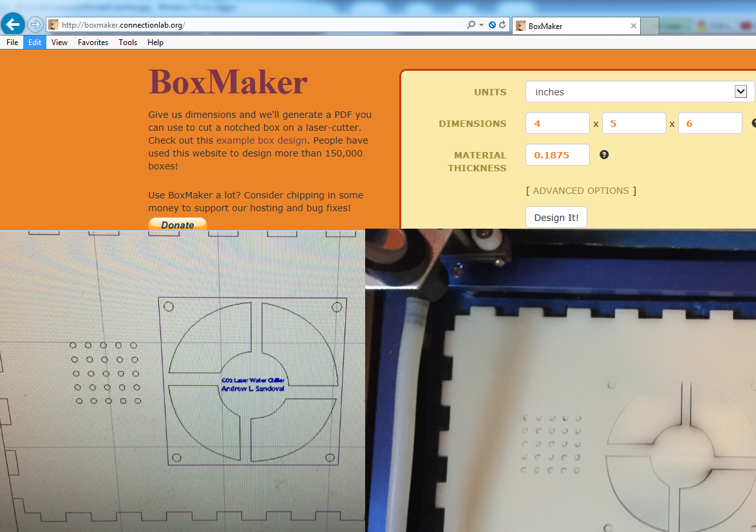Expand the Units dropdown set to inches
Screen dimensions: 756x532
pyautogui.click(x=640, y=91)
